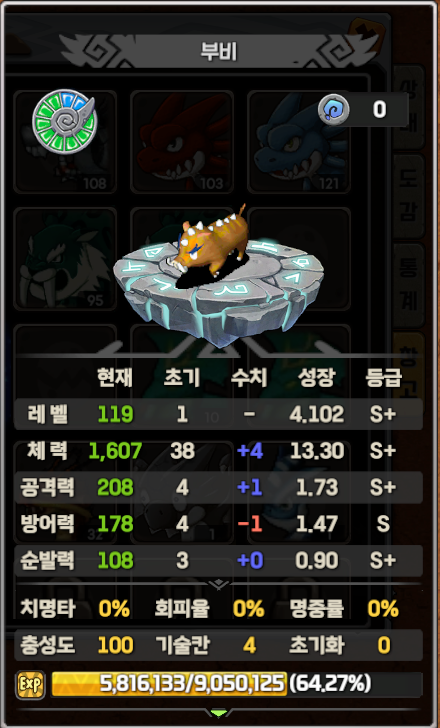Select the red dragon pet slot level 103

[x=182, y=142]
